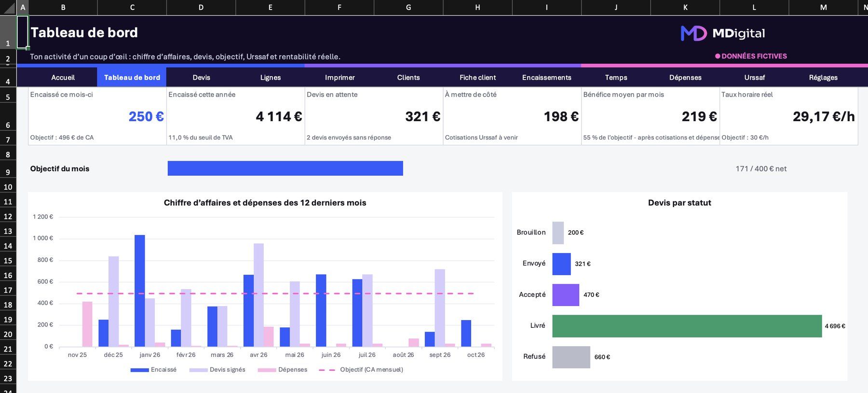Click the Dépenses legend entry
The image size is (868, 393).
[283, 370]
